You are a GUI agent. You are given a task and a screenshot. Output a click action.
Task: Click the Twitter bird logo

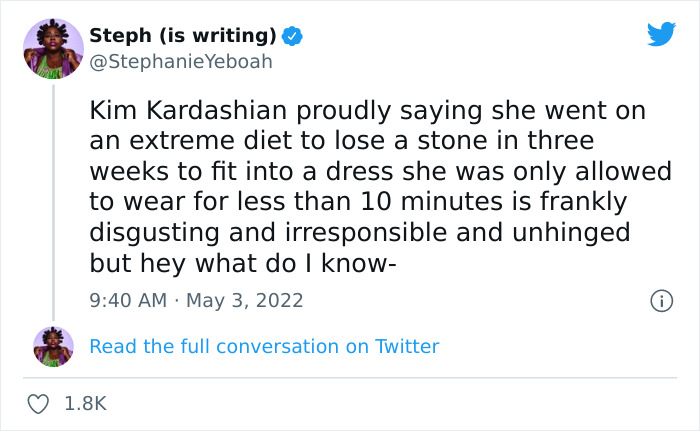coord(661,34)
